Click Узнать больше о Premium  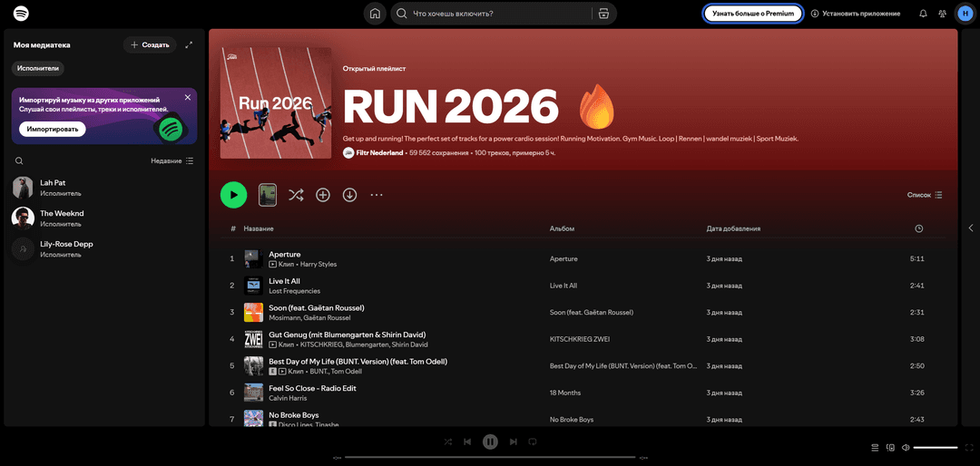coord(752,13)
